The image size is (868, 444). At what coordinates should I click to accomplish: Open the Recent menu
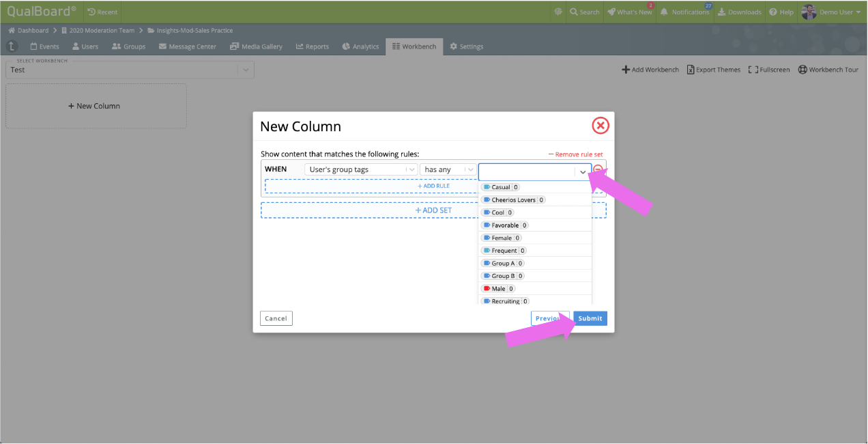(x=102, y=12)
